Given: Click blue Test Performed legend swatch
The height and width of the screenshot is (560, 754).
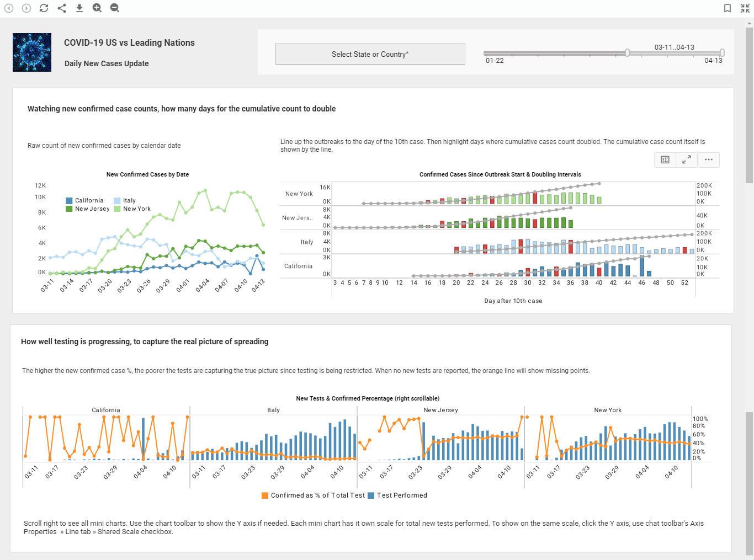Looking at the screenshot, I should [x=371, y=495].
